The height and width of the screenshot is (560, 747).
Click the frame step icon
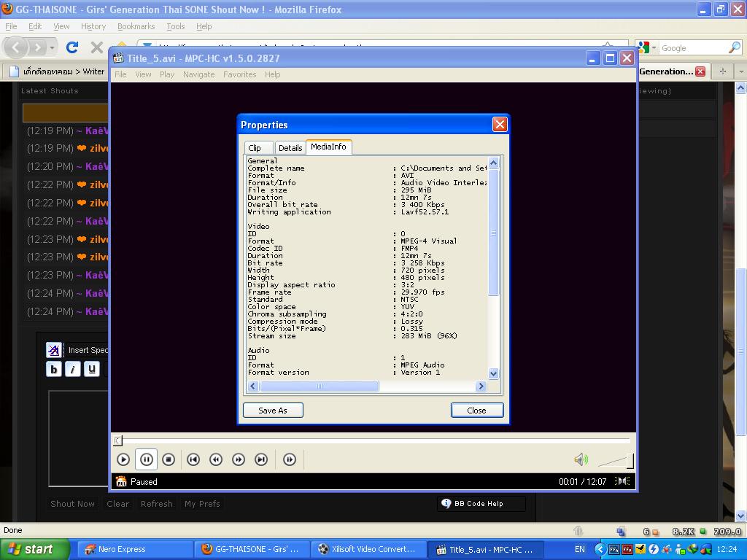pyautogui.click(x=290, y=459)
